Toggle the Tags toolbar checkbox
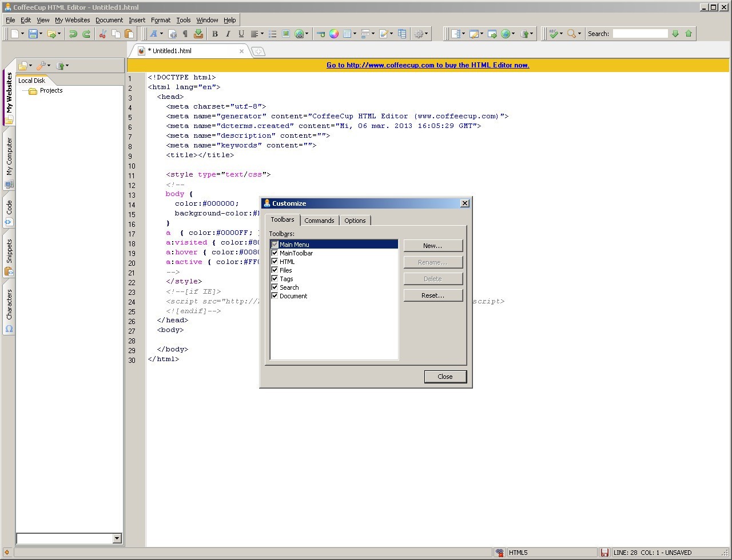The height and width of the screenshot is (560, 732). pos(274,279)
